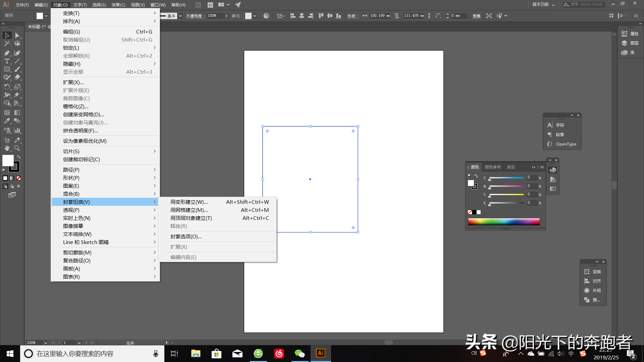Click the Recolor Artwork wheel icon
The width and height of the screenshot is (644, 362).
click(x=266, y=16)
